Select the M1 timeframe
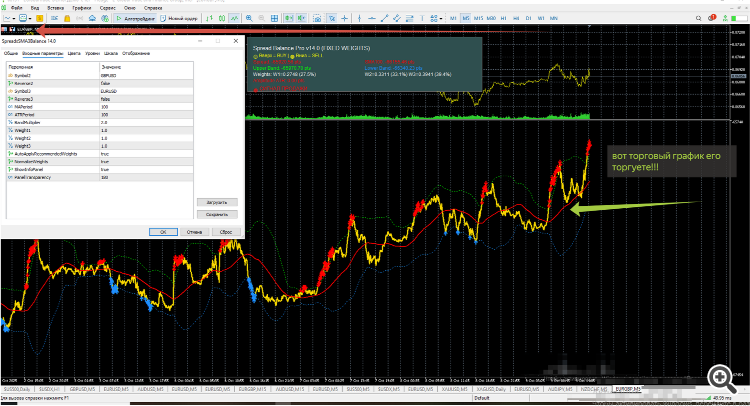750x406 pixels. pos(453,18)
